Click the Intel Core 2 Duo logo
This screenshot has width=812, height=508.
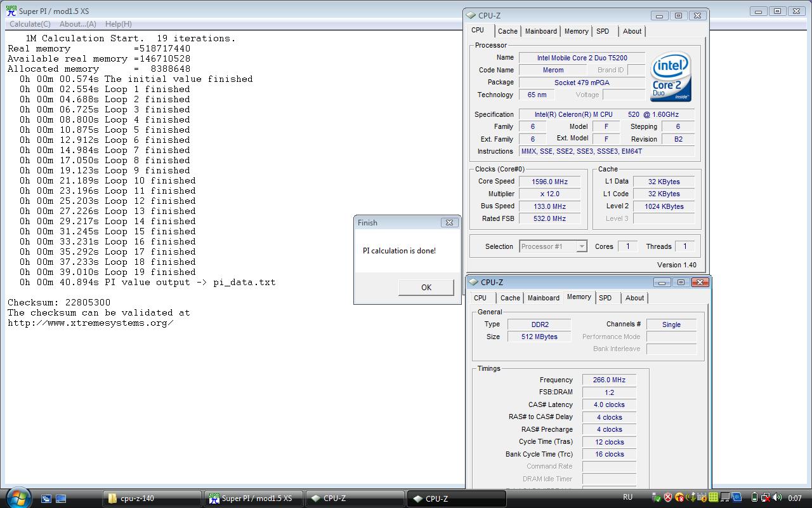671,77
